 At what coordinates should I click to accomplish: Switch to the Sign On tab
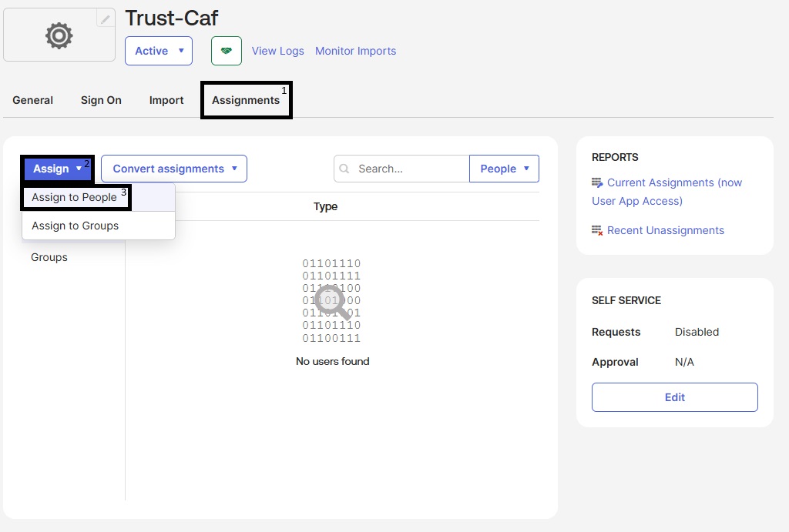click(x=101, y=100)
